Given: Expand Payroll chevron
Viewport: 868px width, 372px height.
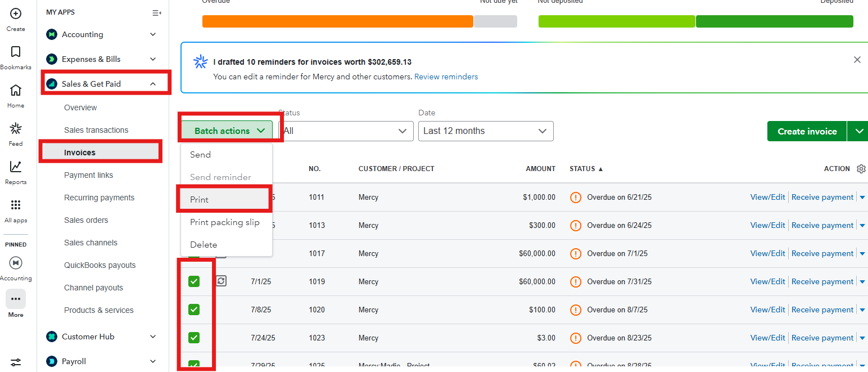Looking at the screenshot, I should pos(153,361).
